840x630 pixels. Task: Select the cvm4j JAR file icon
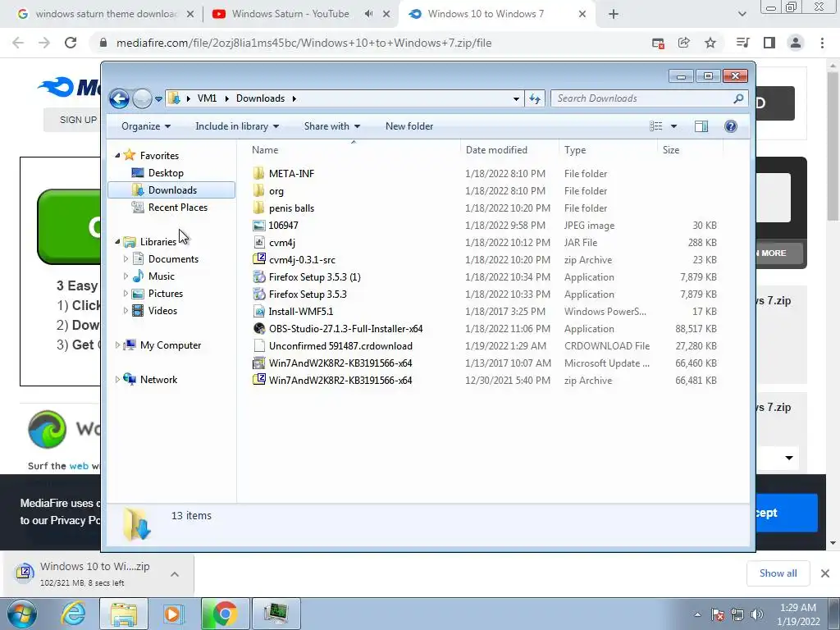point(258,243)
